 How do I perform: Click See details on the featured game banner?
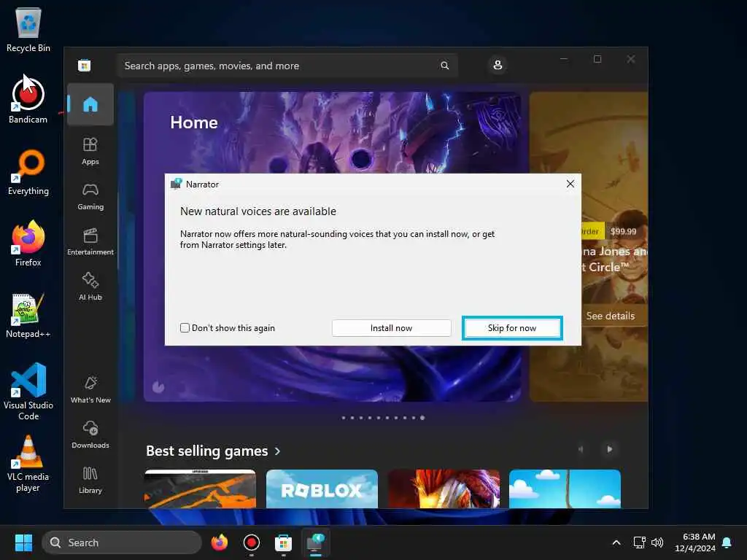tap(611, 316)
